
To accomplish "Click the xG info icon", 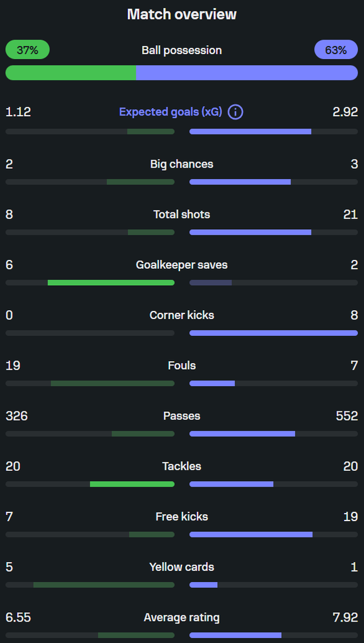I will (236, 112).
